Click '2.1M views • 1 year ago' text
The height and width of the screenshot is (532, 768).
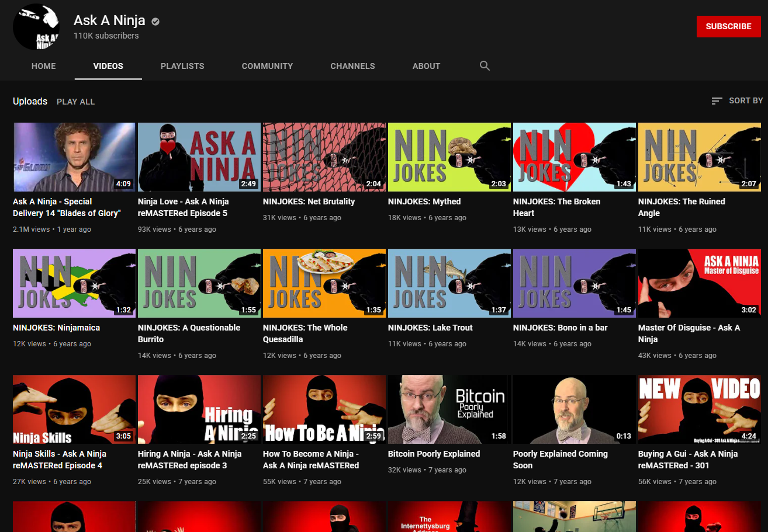pos(52,230)
